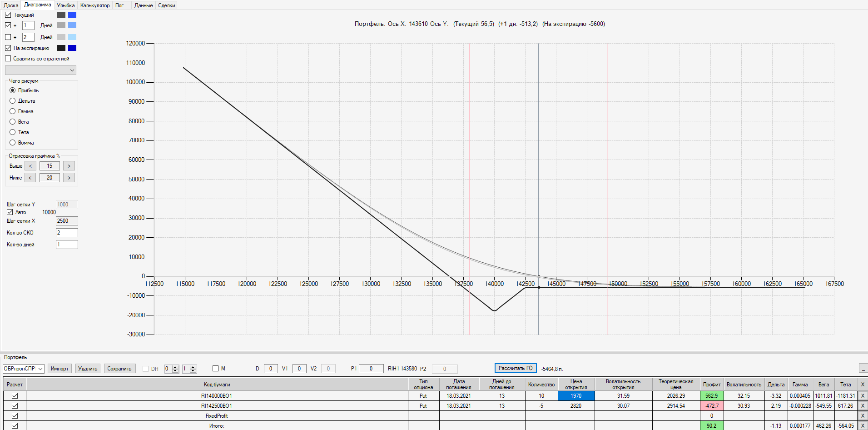This screenshot has width=868, height=430.
Task: Remove the RI142500BO1 row with X
Action: pos(863,406)
